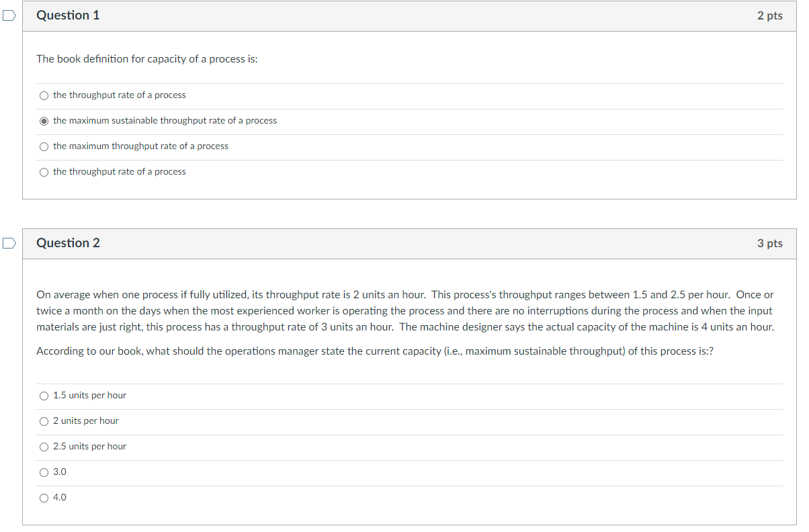Click the '3 pts' label

pos(770,242)
